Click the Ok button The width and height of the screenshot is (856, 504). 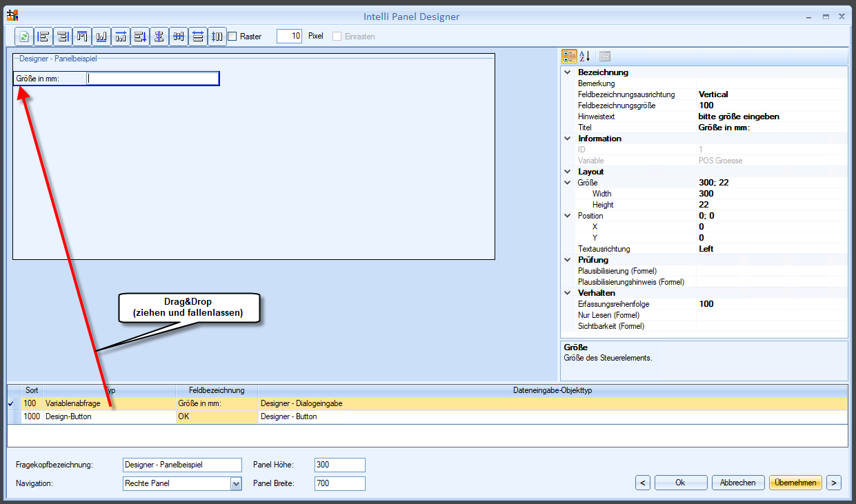(680, 483)
